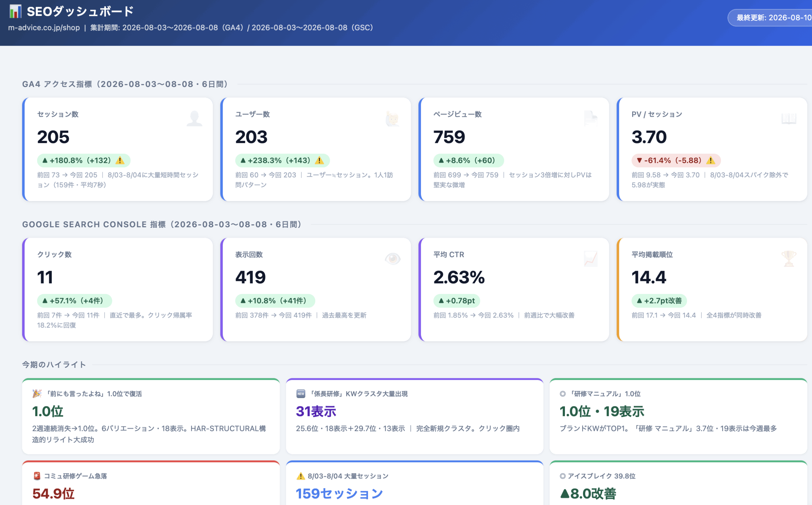Click the GOOGLE SEARCH CONSOLE 指標 heading

tap(162, 224)
